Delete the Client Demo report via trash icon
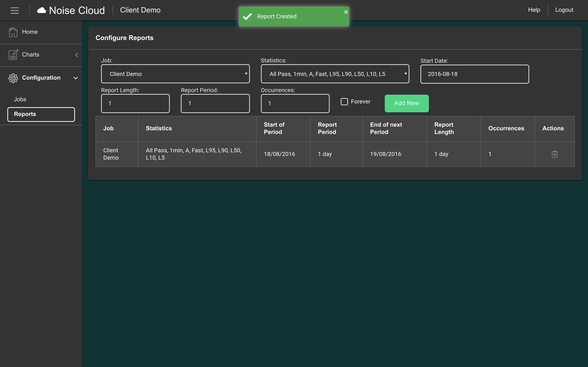The height and width of the screenshot is (367, 588). [x=555, y=154]
